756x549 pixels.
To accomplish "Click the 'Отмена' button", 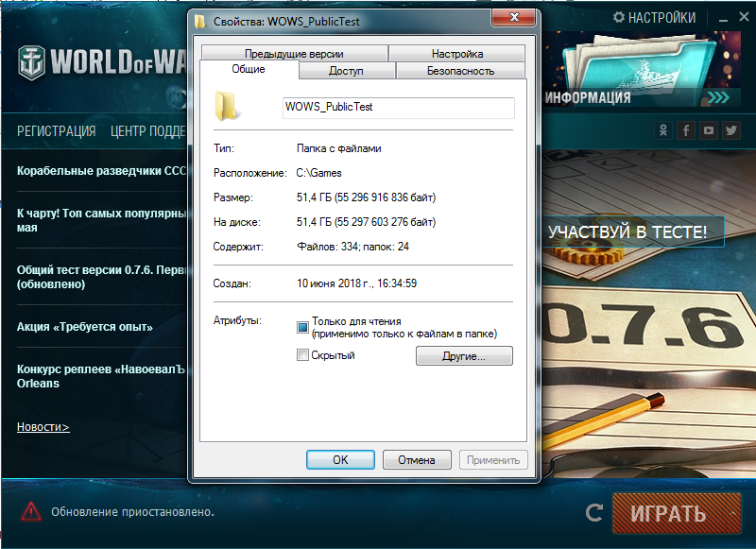I will [417, 460].
